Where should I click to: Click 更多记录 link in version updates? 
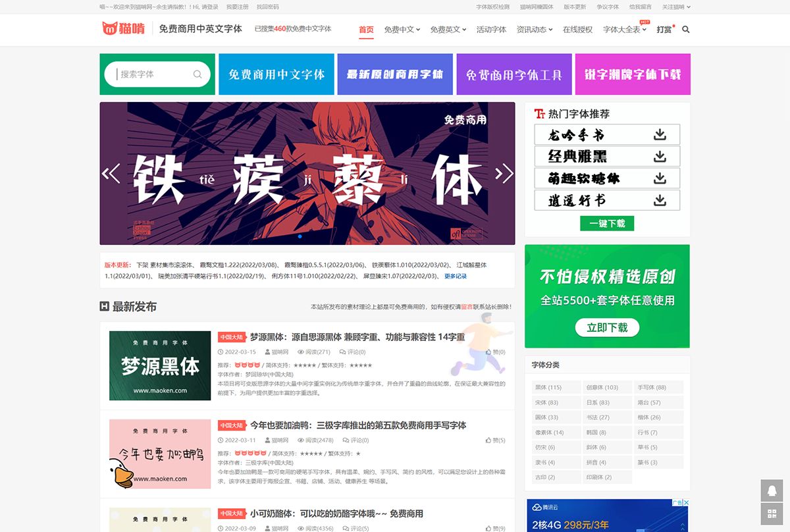click(x=456, y=277)
